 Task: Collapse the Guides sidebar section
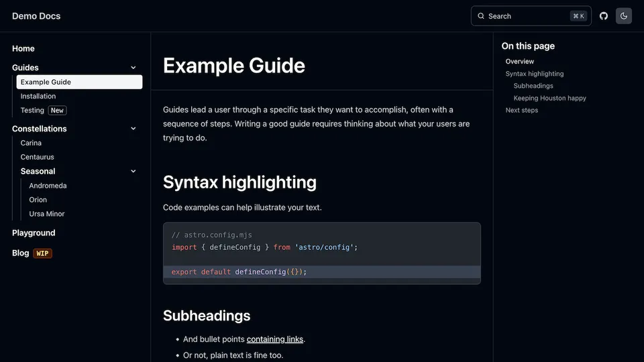pyautogui.click(x=133, y=68)
